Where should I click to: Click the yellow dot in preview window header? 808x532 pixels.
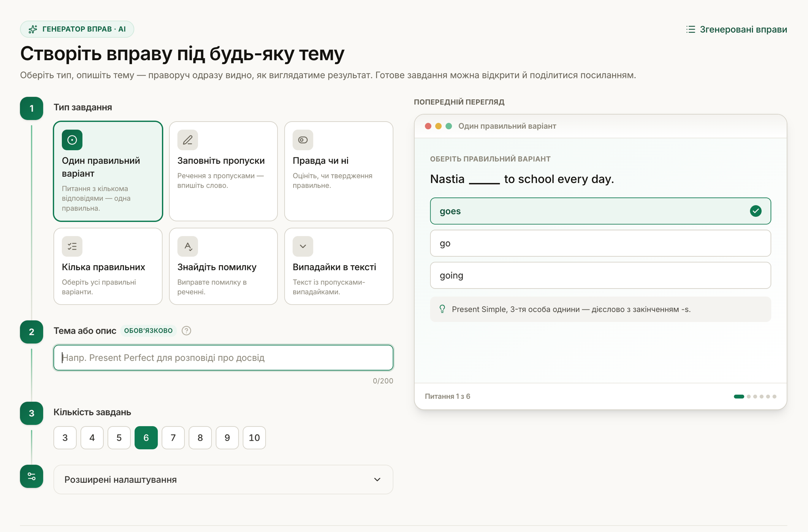(x=438, y=126)
